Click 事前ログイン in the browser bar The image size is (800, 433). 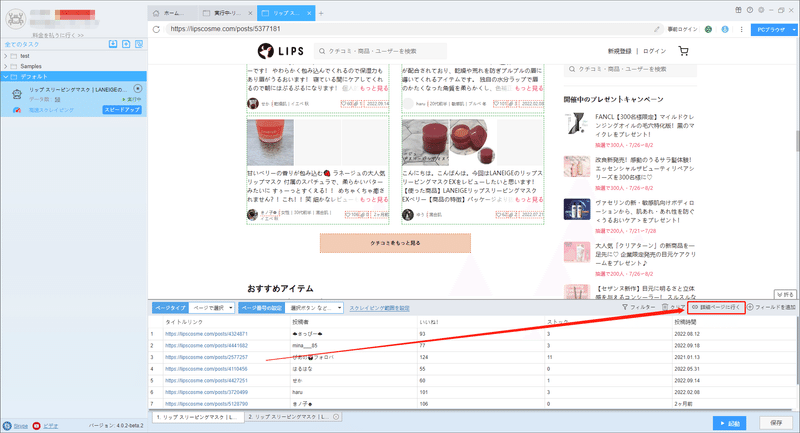tap(683, 30)
